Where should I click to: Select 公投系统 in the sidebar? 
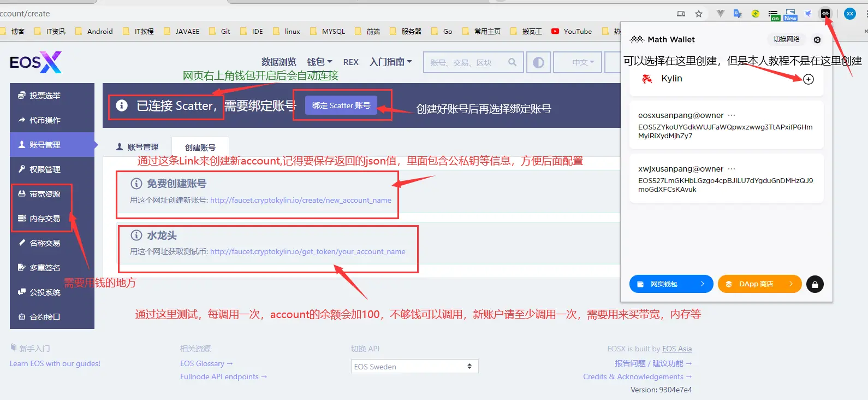pos(52,292)
